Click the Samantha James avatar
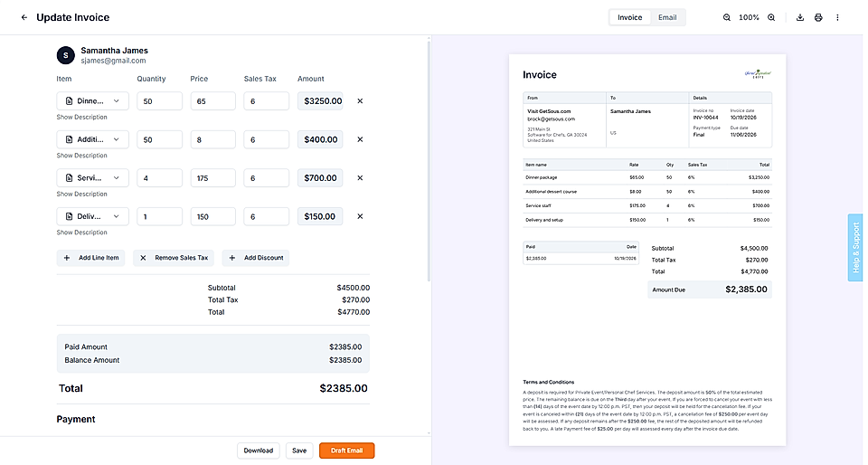 tap(65, 55)
